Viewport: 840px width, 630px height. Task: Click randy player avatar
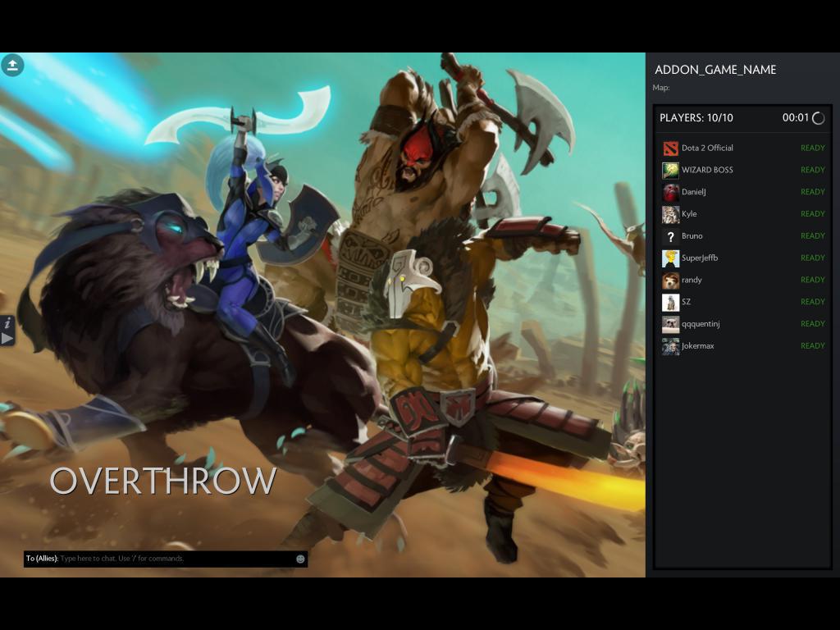pos(670,281)
